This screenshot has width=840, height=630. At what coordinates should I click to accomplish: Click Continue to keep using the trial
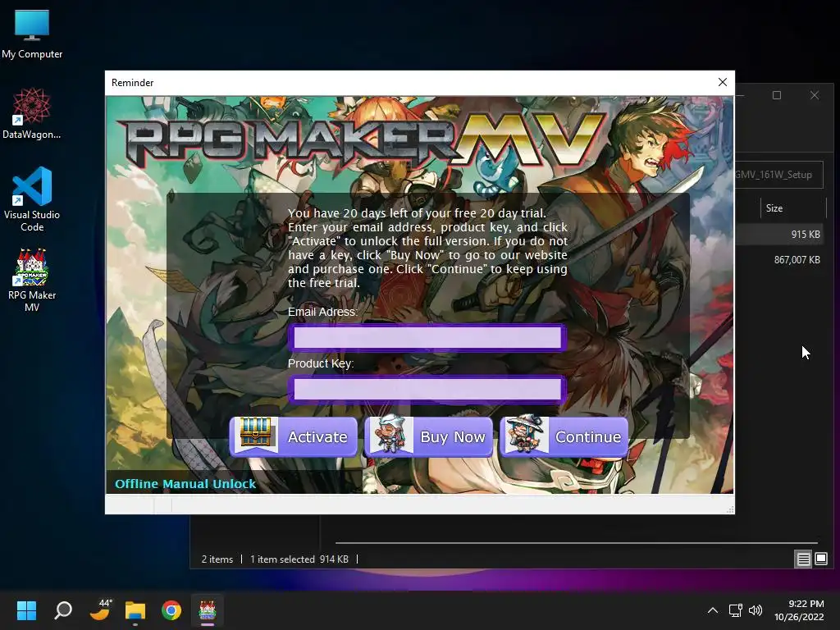click(564, 436)
